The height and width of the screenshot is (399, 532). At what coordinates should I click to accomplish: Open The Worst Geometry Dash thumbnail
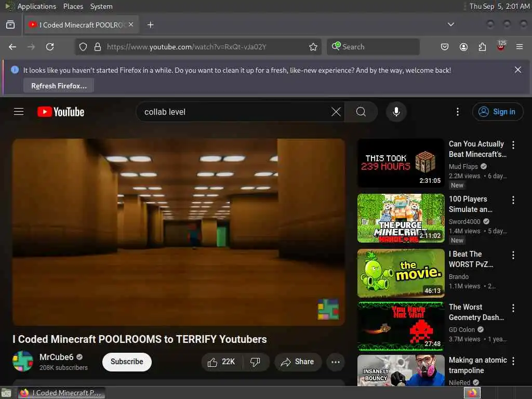pos(401,326)
